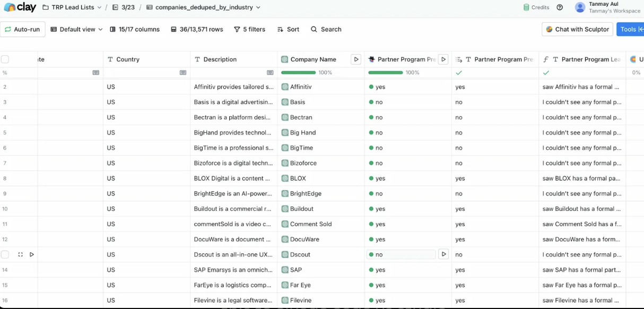Viewport: 644px width, 309px height.
Task: Click the Company Name 100% progress bar
Action: click(x=298, y=73)
